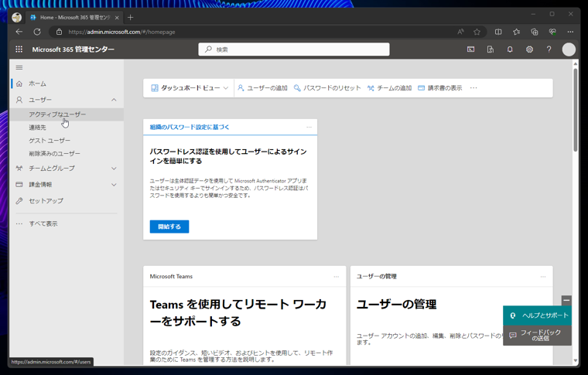
Task: Toggle the navigation hamburger menu
Action: pos(19,67)
